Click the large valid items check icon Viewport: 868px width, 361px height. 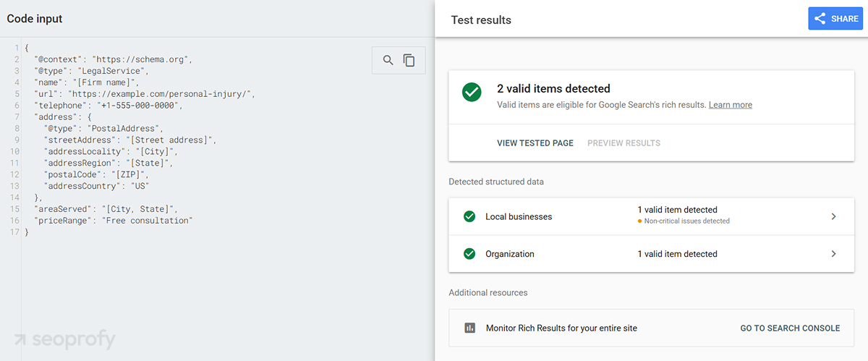[x=472, y=93]
